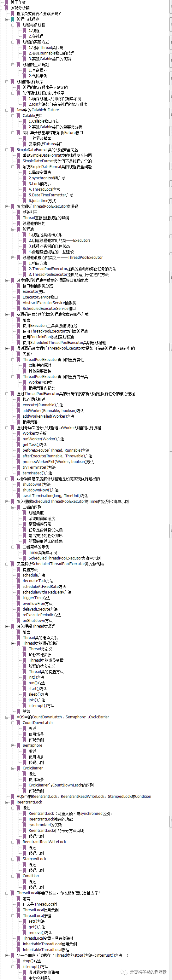
Task: Click the vertical scrollbar of the bookmarks panel
Action: pyautogui.click(x=170, y=490)
